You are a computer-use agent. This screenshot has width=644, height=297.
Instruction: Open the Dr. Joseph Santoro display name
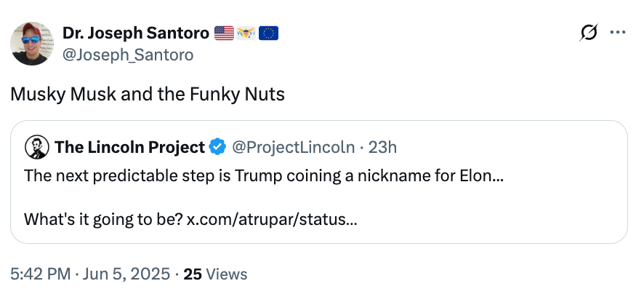point(137,33)
